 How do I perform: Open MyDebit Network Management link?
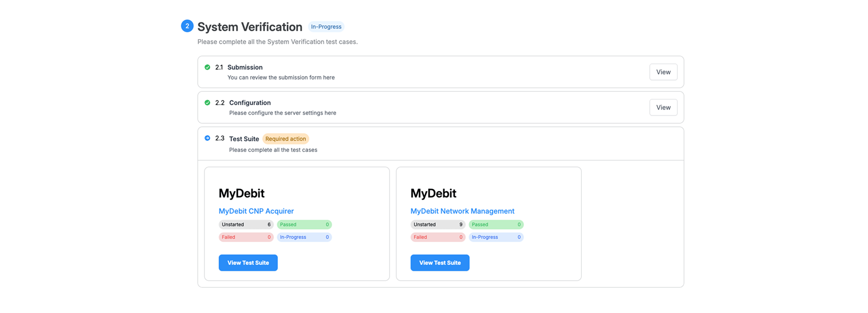coord(462,211)
